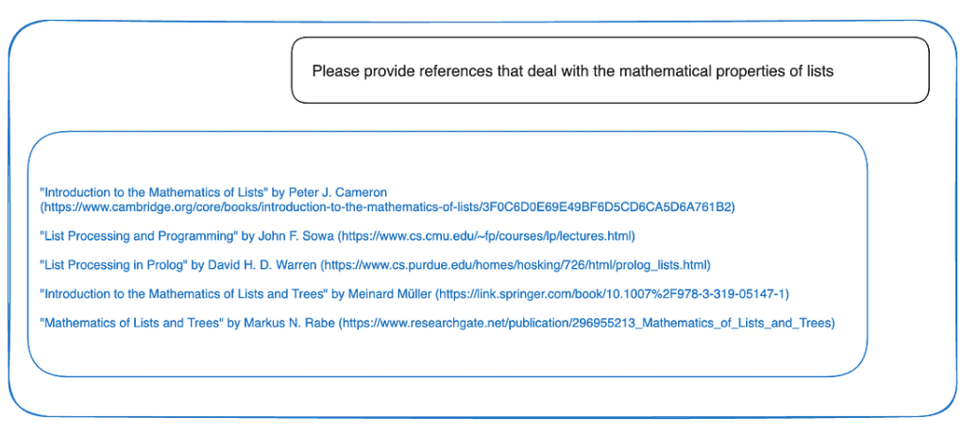Click "List Processing and Programming" title
This screenshot has width=980, height=433.
point(127,236)
